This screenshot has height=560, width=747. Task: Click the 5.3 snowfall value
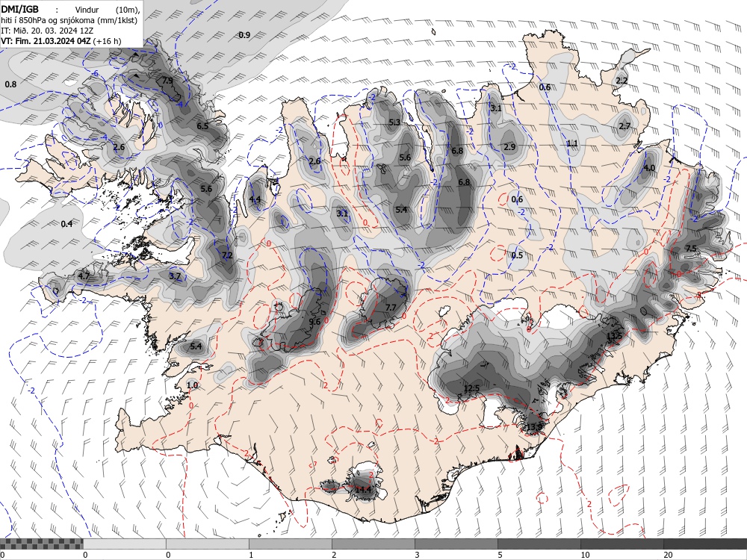click(x=394, y=122)
